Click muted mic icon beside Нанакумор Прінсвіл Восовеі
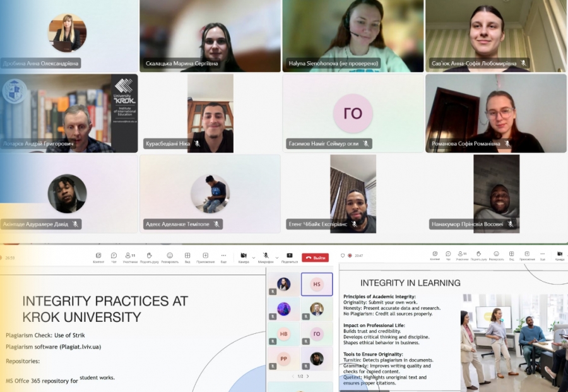Image resolution: width=568 pixels, height=392 pixels. point(511,224)
